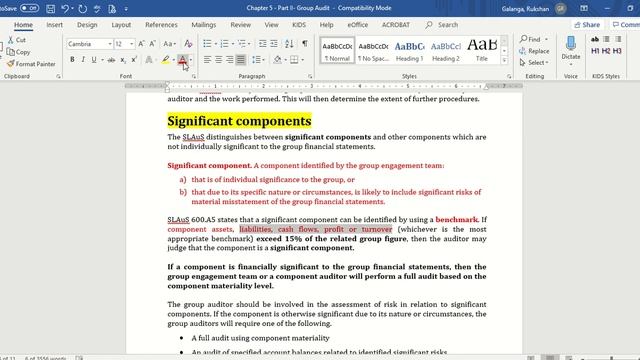
Task: Toggle justify alignment
Action: 241,60
